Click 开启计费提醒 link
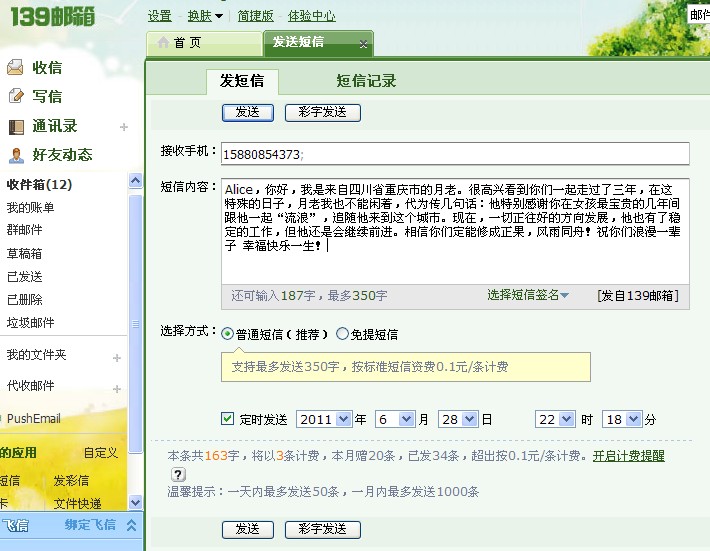The width and height of the screenshot is (710, 551). point(628,456)
